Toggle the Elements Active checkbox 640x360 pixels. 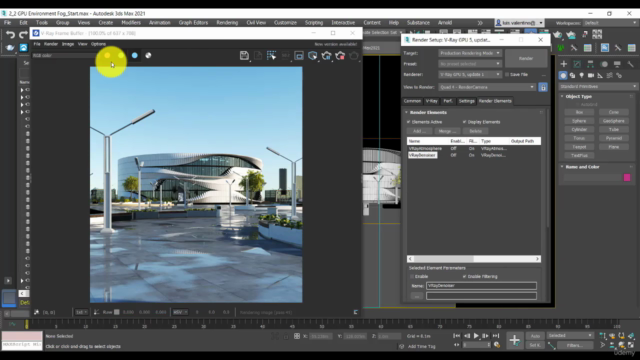[409, 122]
